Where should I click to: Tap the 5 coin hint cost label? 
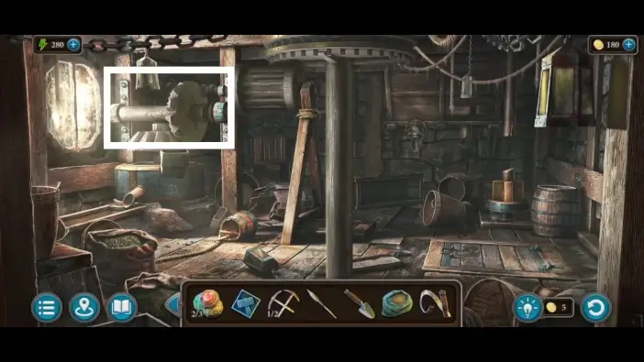(x=558, y=307)
